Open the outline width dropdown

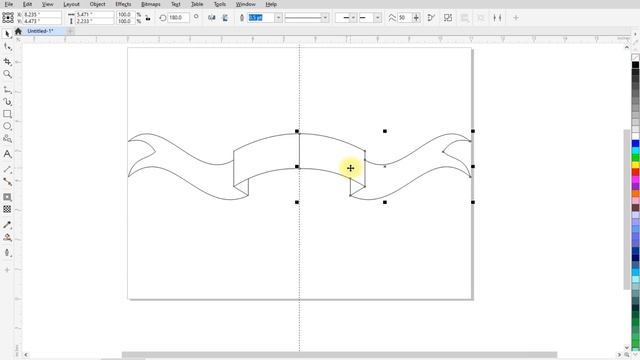[x=278, y=18]
